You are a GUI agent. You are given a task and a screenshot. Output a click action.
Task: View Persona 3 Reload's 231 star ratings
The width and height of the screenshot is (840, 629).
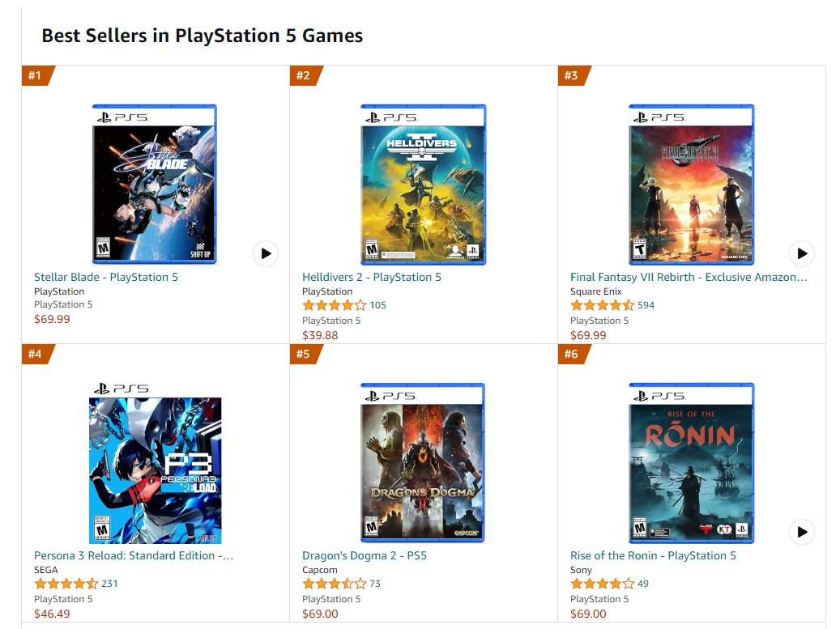coord(75,584)
